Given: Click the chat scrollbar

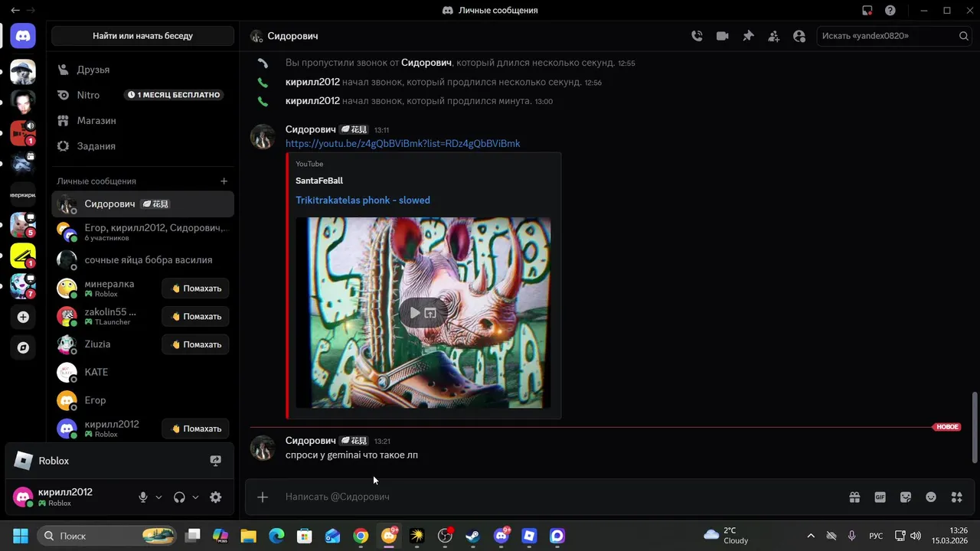Looking at the screenshot, I should pos(975,427).
